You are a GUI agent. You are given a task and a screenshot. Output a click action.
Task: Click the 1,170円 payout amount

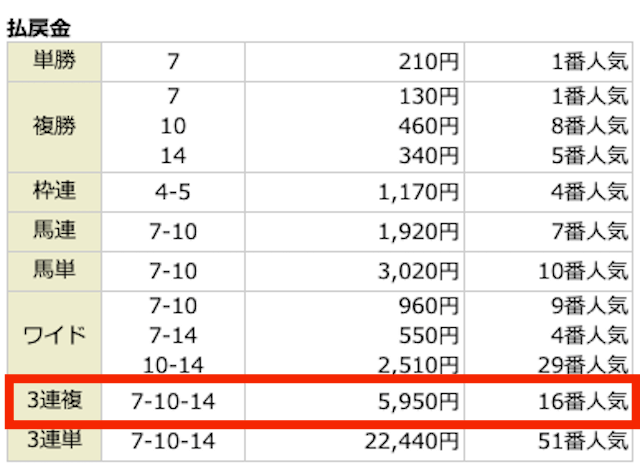click(418, 192)
